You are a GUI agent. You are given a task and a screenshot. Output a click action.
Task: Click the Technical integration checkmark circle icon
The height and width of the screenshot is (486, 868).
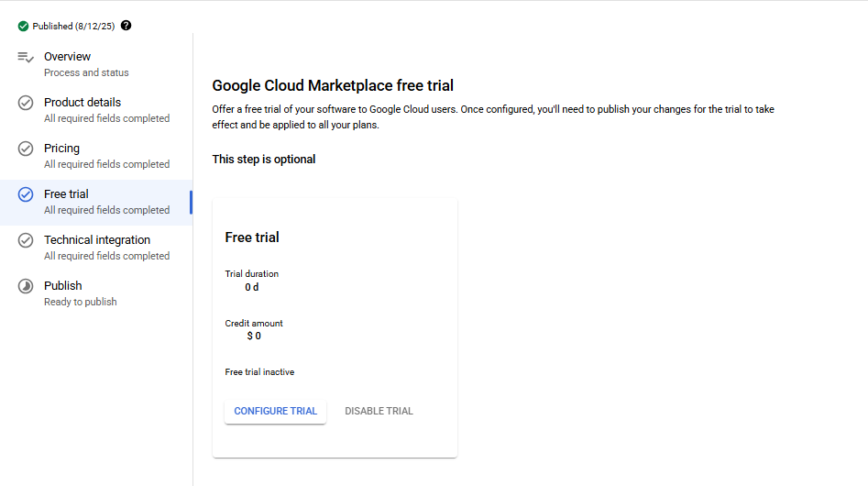pos(26,240)
